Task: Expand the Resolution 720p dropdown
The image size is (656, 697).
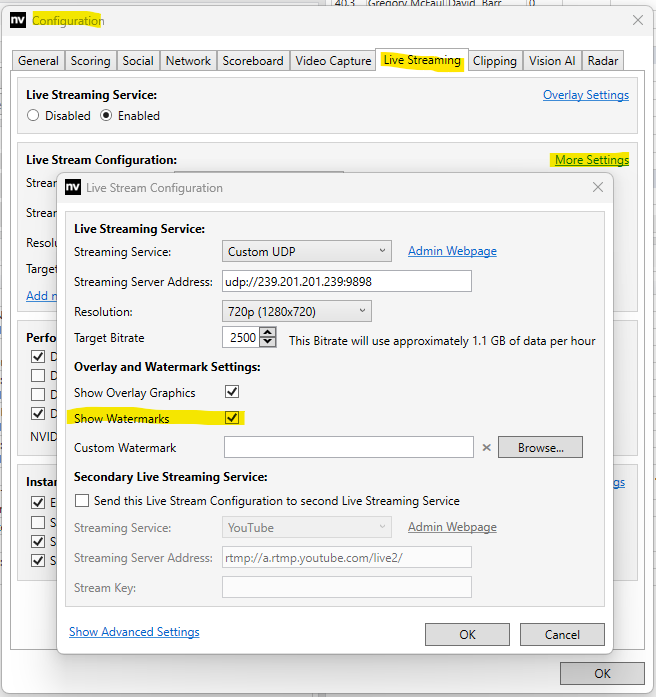Action: coord(296,312)
